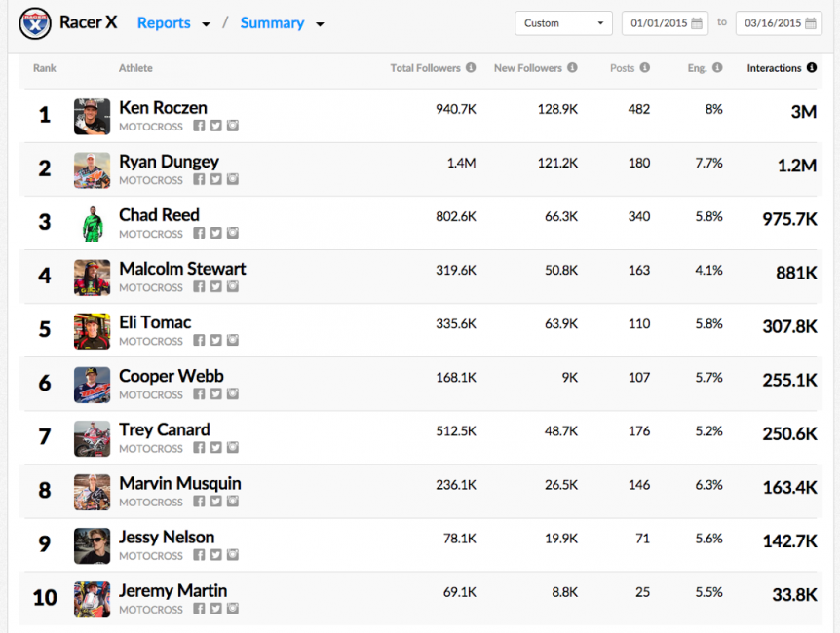Expand the Reports dropdown menu
Viewport: 840px width, 633px height.
point(206,24)
